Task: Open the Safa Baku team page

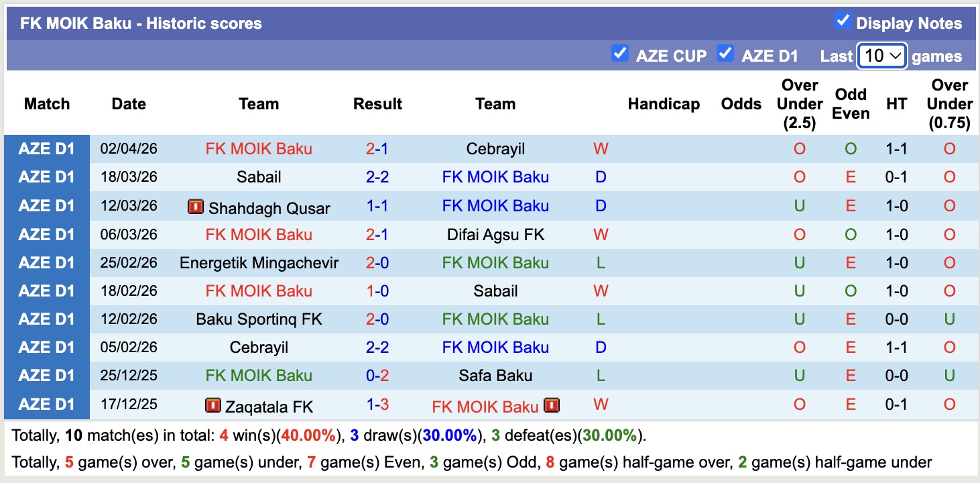Action: click(495, 375)
